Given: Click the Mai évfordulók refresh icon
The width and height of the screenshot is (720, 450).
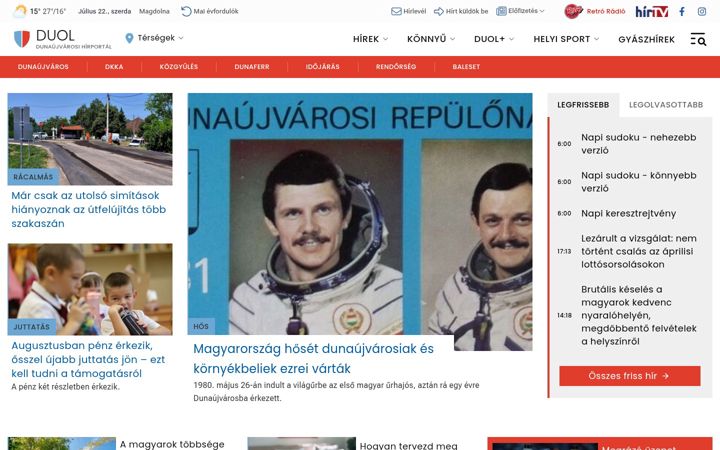Looking at the screenshot, I should pyautogui.click(x=186, y=11).
